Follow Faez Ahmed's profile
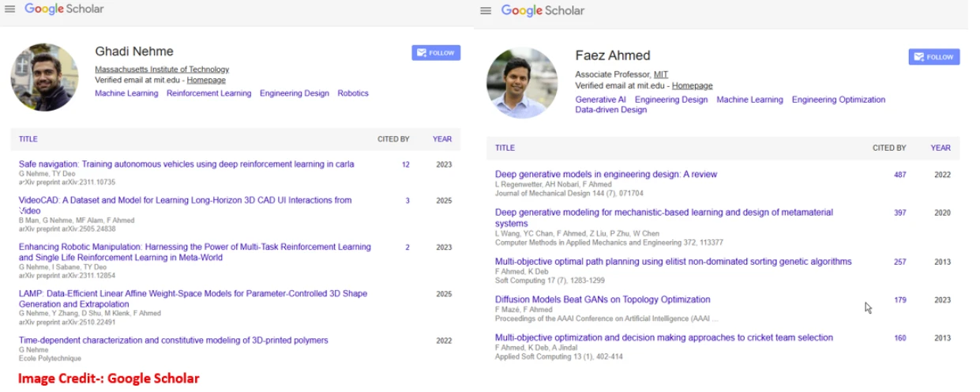 [933, 57]
